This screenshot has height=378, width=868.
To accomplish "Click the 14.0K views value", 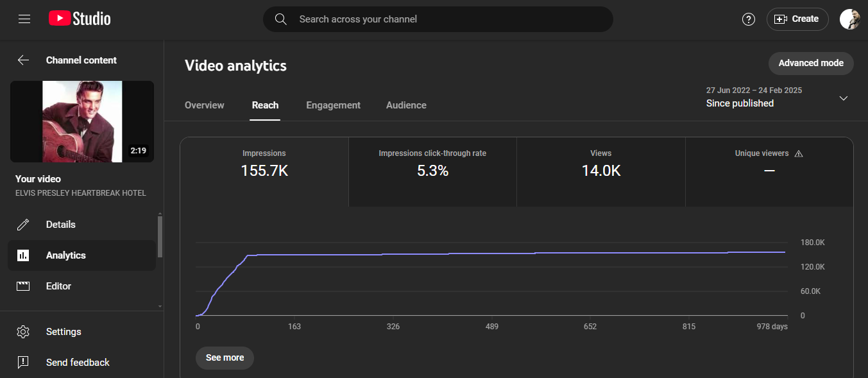I will 601,171.
